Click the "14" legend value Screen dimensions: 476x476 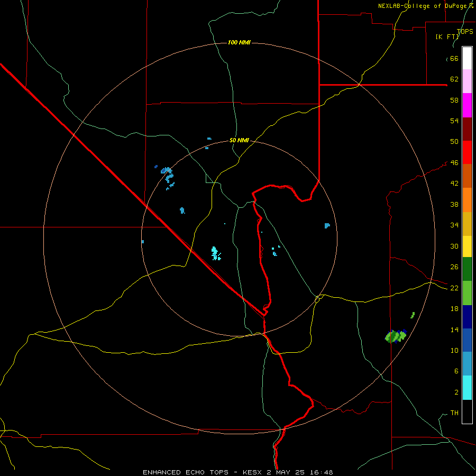pyautogui.click(x=454, y=329)
